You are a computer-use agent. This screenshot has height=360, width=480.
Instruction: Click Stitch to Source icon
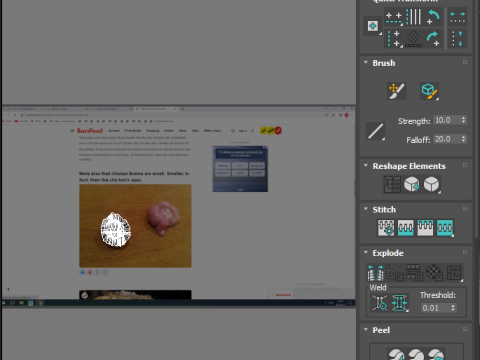point(425,228)
